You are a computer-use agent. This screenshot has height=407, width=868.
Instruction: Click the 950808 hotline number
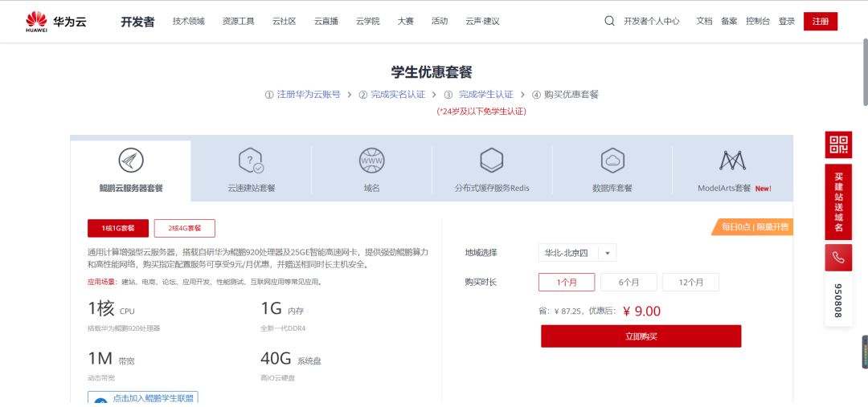838,300
